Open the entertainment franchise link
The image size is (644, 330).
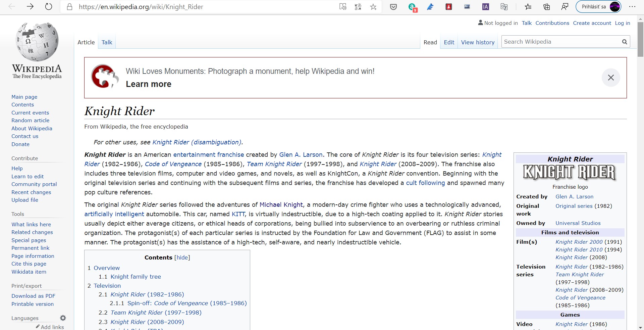[x=209, y=154]
